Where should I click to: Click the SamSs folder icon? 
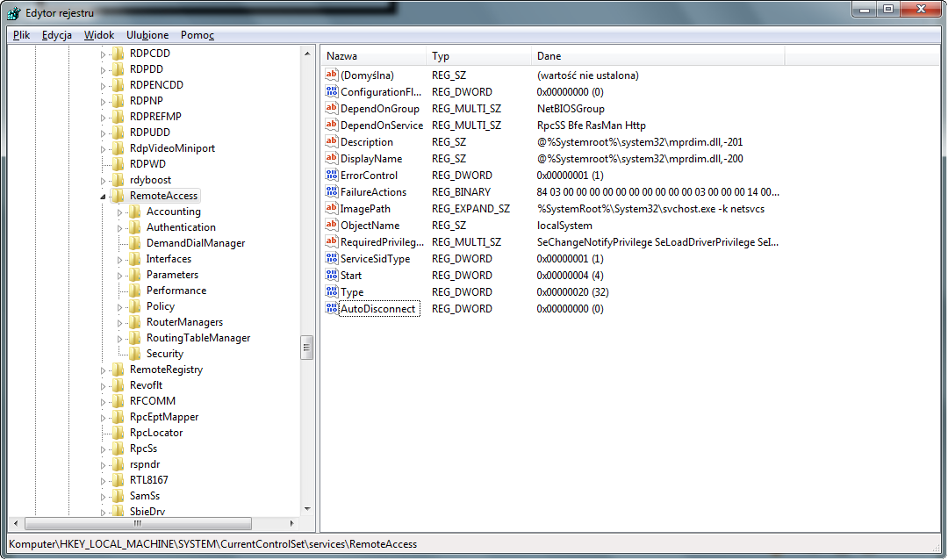tap(118, 495)
